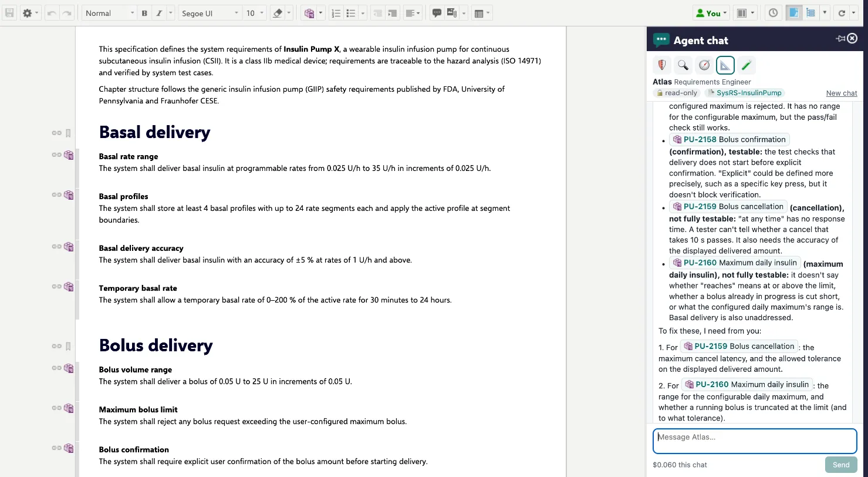This screenshot has width=868, height=477.
Task: Apply numbered list formatting
Action: pyautogui.click(x=336, y=13)
